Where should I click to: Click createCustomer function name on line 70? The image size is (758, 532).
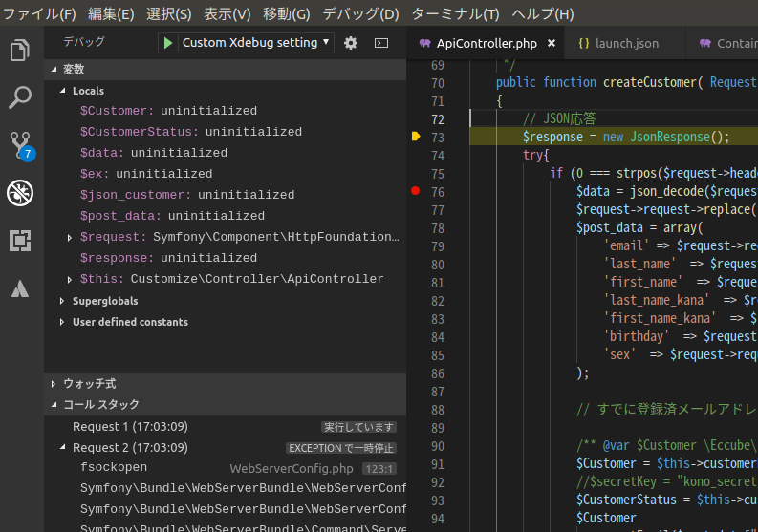pyautogui.click(x=650, y=83)
